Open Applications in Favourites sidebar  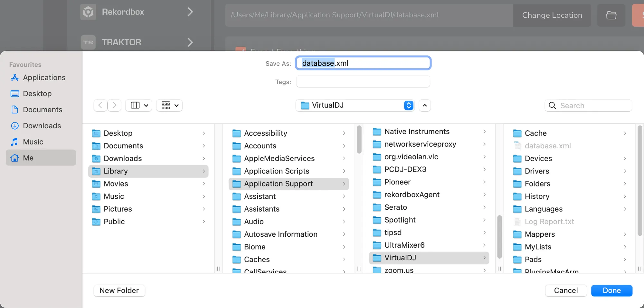pos(44,78)
